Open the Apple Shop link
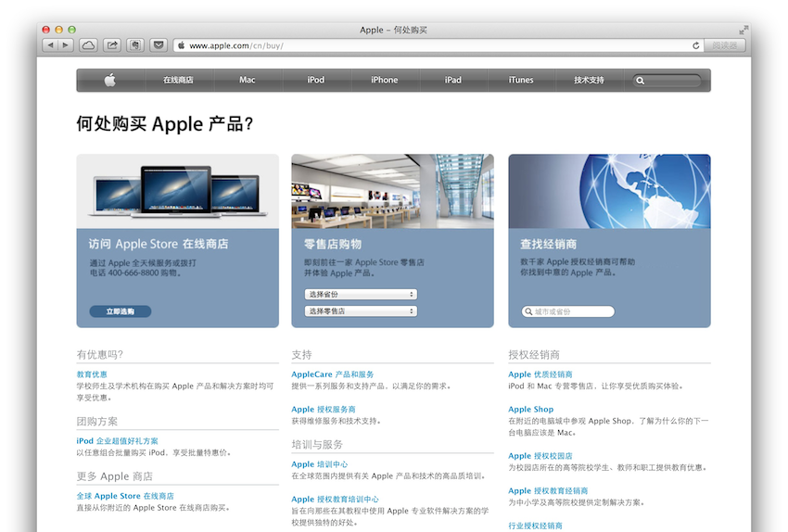 coord(530,410)
